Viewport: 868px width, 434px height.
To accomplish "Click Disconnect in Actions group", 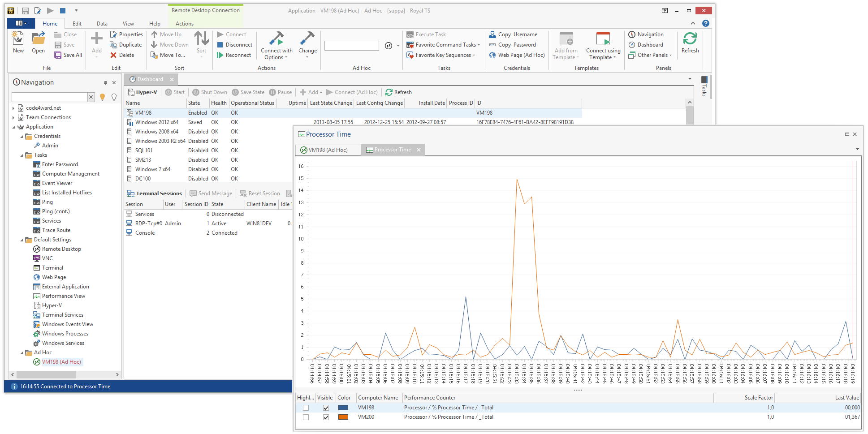I will pyautogui.click(x=235, y=45).
